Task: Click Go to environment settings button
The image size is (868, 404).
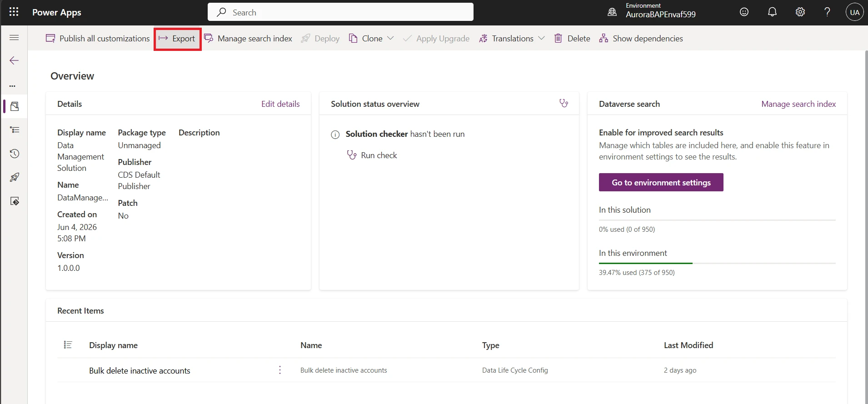Action: 661,182
